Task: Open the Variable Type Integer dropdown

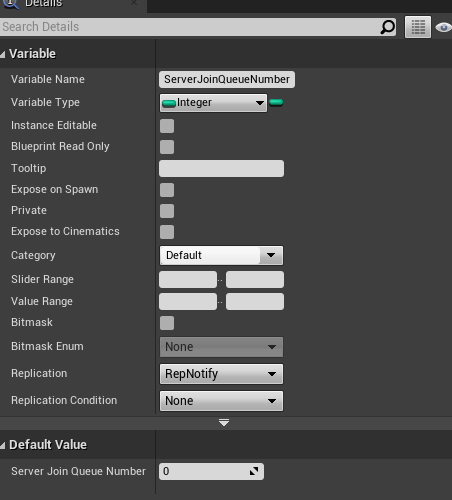Action: [x=213, y=103]
